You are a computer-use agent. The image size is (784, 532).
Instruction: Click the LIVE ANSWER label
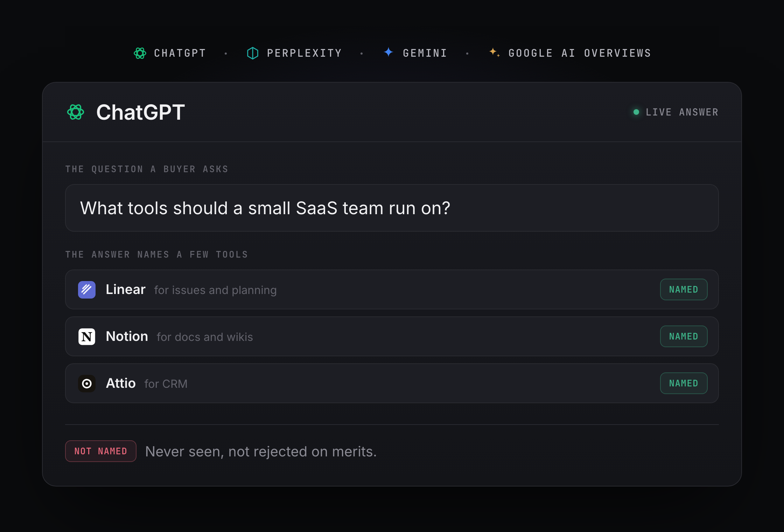click(x=682, y=112)
